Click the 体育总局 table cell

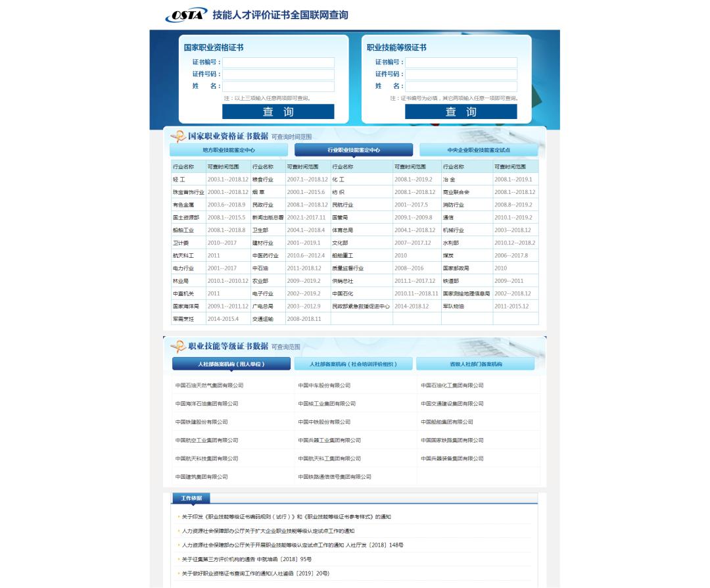point(362,230)
